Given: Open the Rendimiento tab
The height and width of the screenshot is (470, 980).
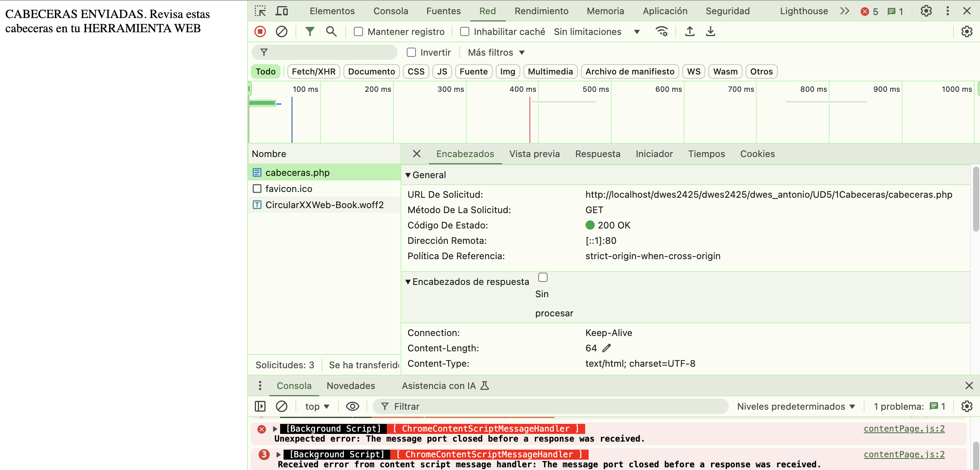Looking at the screenshot, I should point(541,11).
